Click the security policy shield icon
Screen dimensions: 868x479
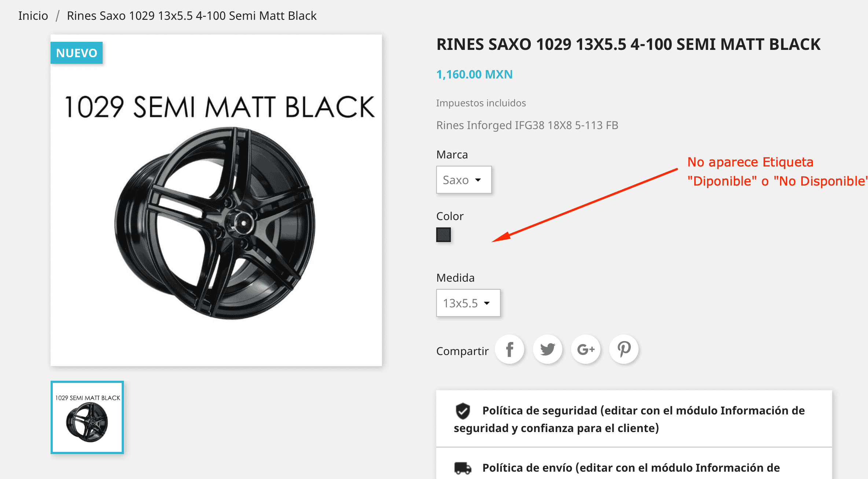(x=463, y=411)
